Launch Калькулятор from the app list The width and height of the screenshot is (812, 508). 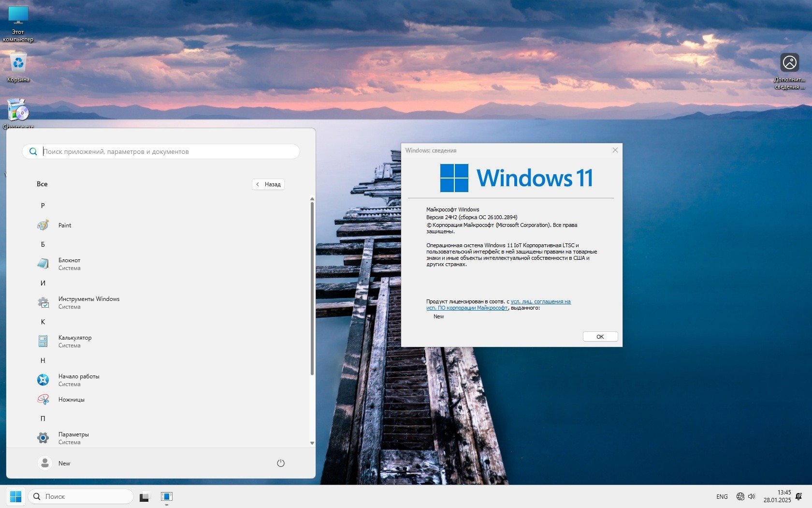[74, 341]
